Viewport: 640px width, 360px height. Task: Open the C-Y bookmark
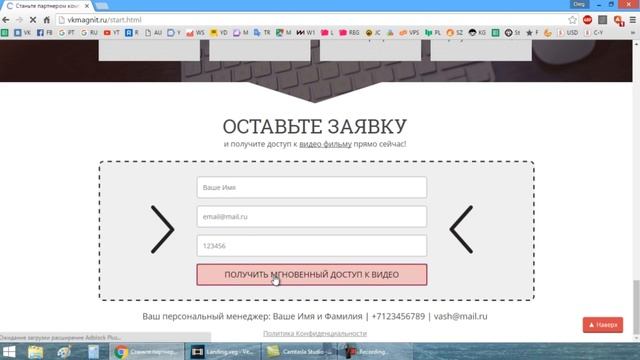594,33
